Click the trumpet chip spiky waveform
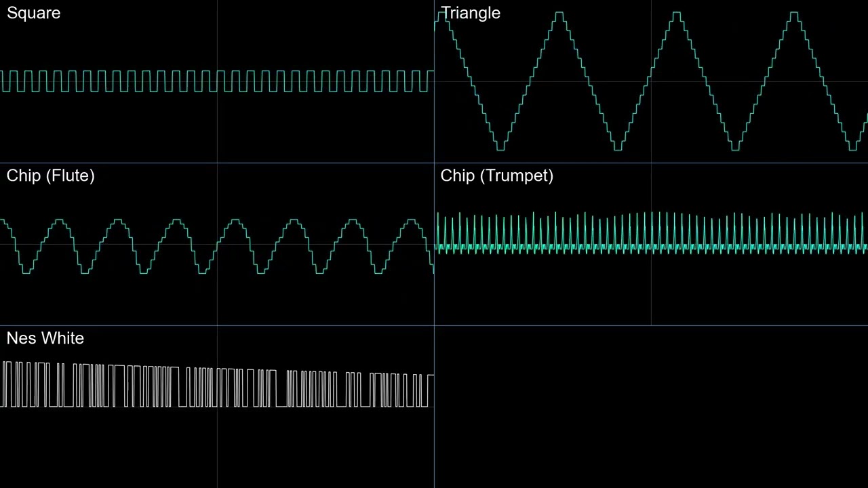Image resolution: width=868 pixels, height=488 pixels. click(651, 233)
